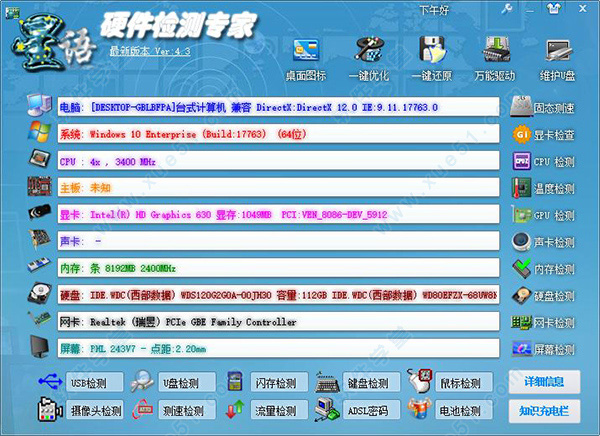
Task: Open GPU 检测 in right sidebar
Action: [x=543, y=215]
